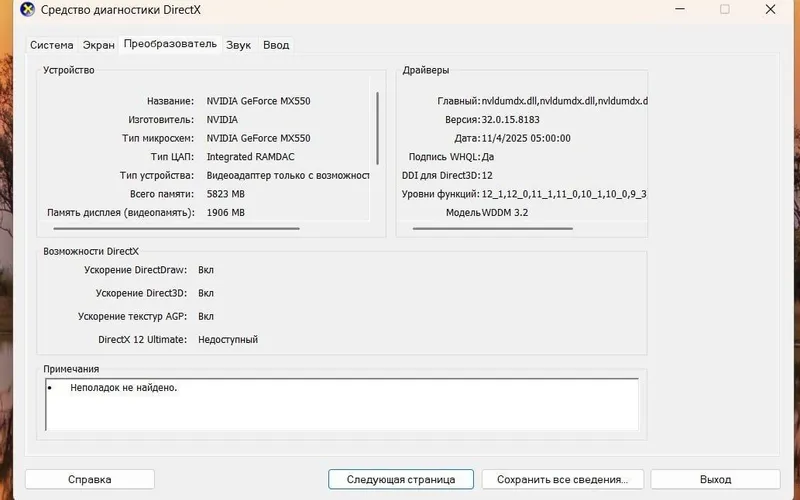The height and width of the screenshot is (500, 800).
Task: Open the Ввод tab
Action: coord(276,45)
